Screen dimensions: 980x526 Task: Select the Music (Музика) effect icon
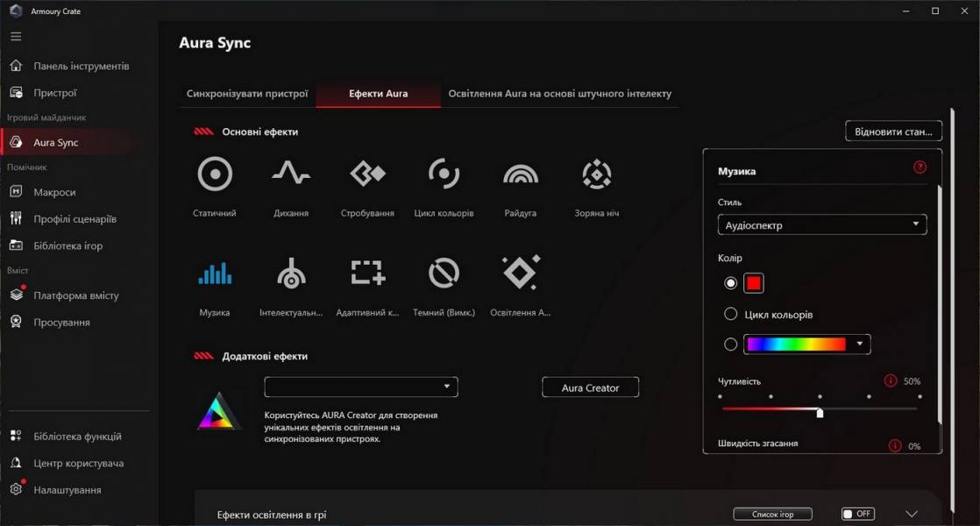click(215, 273)
